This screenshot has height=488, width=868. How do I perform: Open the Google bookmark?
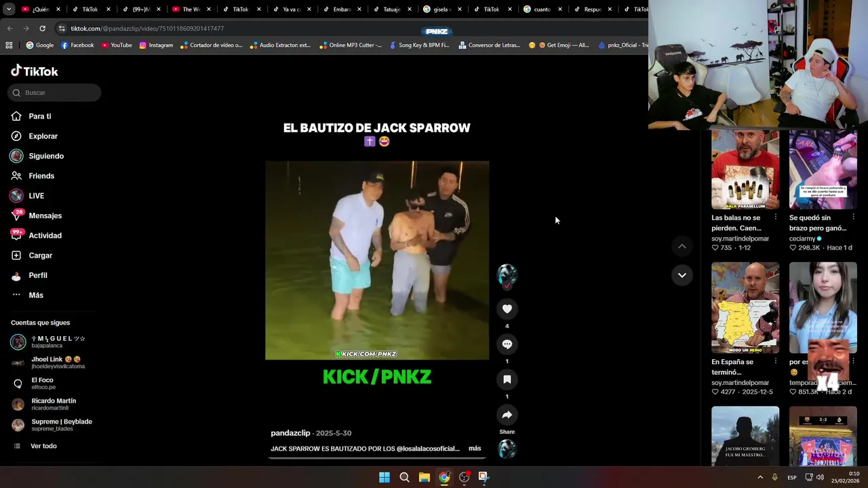(39, 45)
